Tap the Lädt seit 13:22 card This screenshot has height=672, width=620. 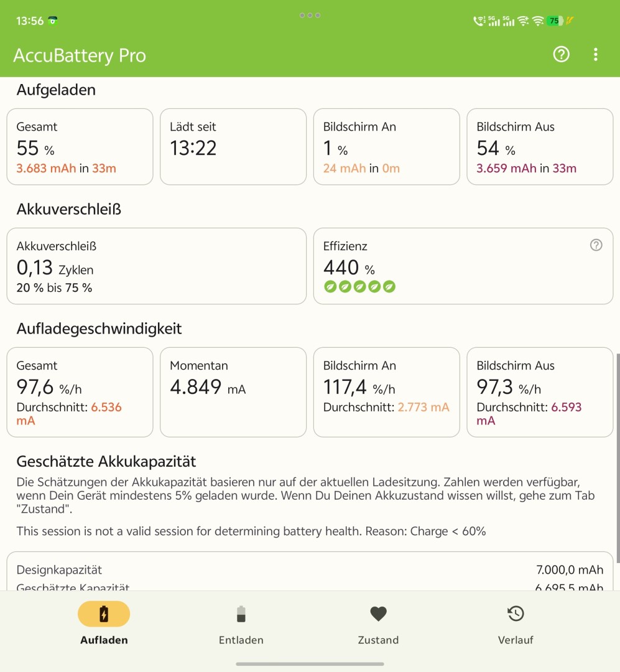(233, 147)
